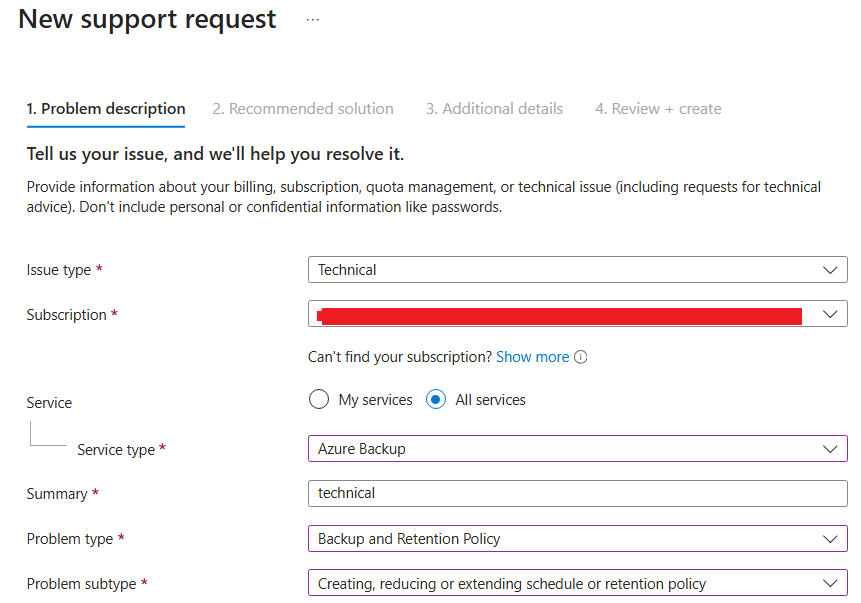Click the Issue type dropdown chevron
The width and height of the screenshot is (861, 603).
click(830, 270)
